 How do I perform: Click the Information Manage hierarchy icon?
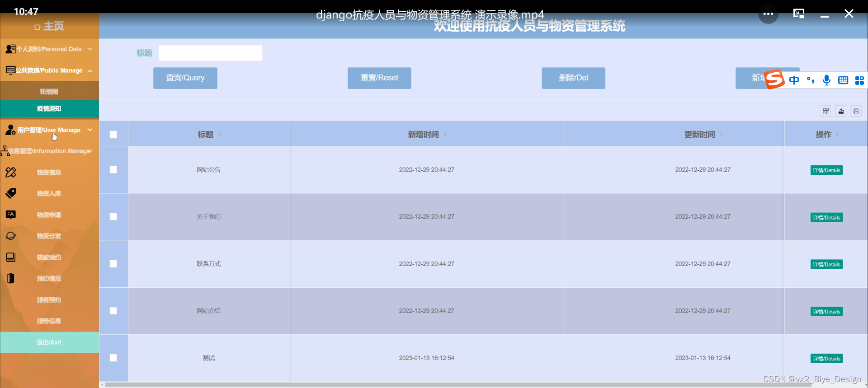[5, 151]
